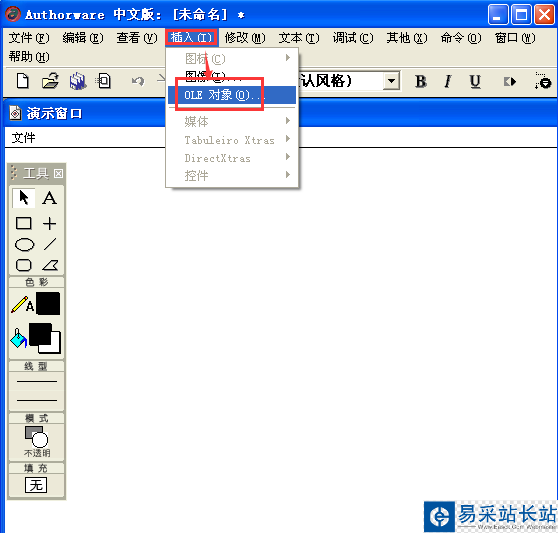Open the text style dropdown arrow
This screenshot has width=558, height=533.
[391, 81]
